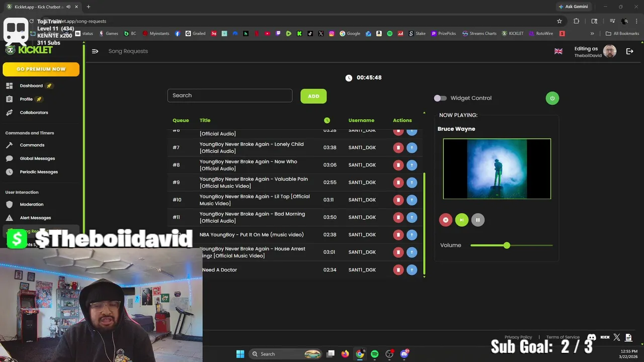Skip to next song in player

point(461,220)
